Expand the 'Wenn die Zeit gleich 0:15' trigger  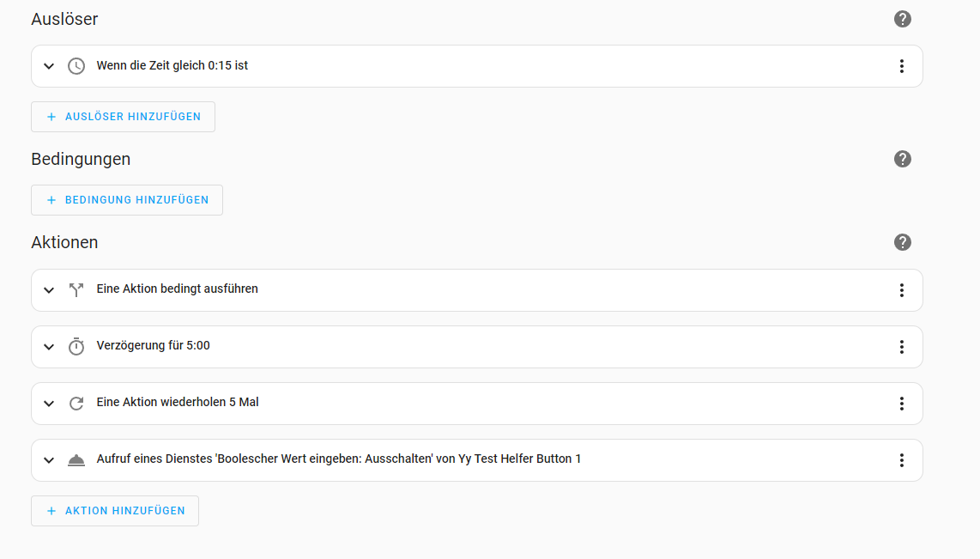point(49,66)
